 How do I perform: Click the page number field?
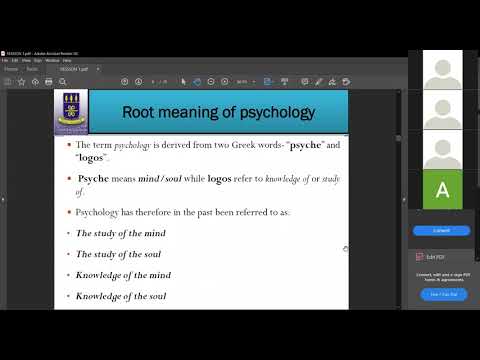click(x=154, y=82)
